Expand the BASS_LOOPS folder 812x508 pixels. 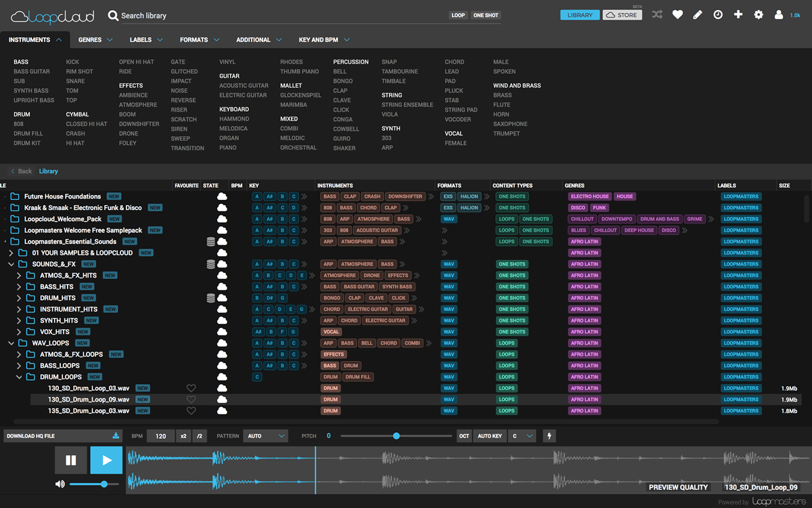[x=19, y=366]
